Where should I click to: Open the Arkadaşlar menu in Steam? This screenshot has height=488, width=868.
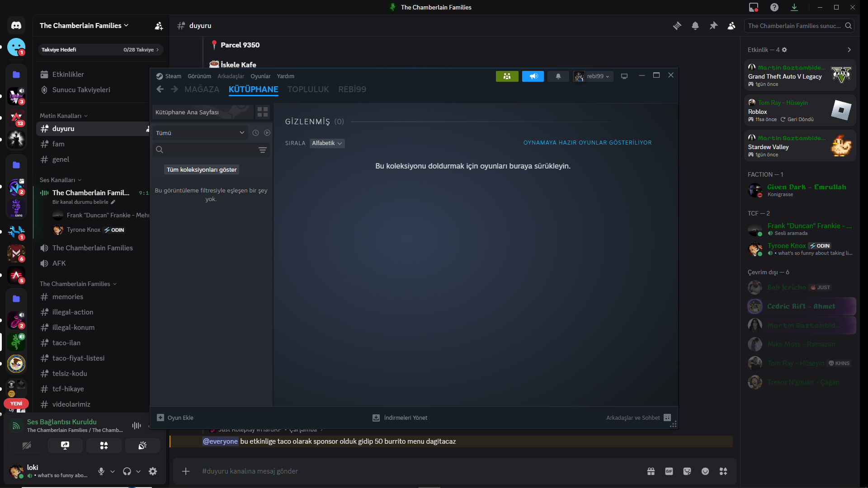[x=231, y=76]
